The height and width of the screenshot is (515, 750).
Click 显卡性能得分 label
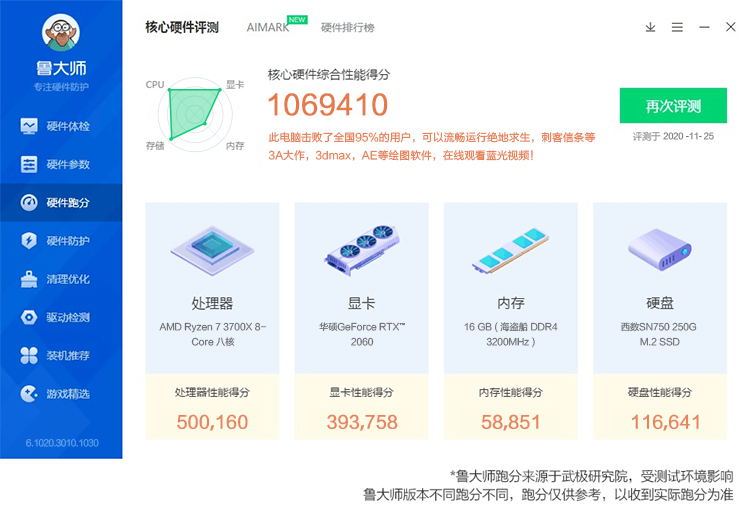[361, 393]
